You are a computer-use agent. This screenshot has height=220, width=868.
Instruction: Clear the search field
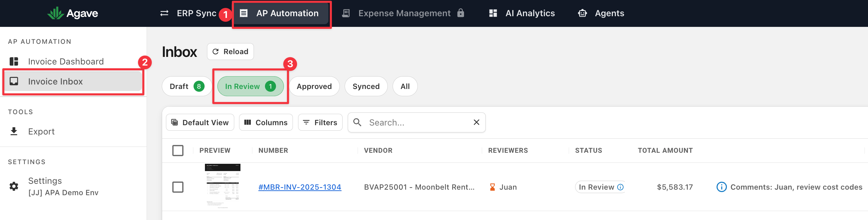tap(476, 122)
